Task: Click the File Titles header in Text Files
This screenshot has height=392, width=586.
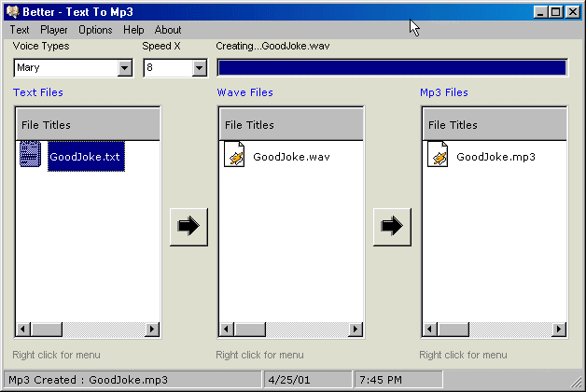Action: pyautogui.click(x=88, y=124)
